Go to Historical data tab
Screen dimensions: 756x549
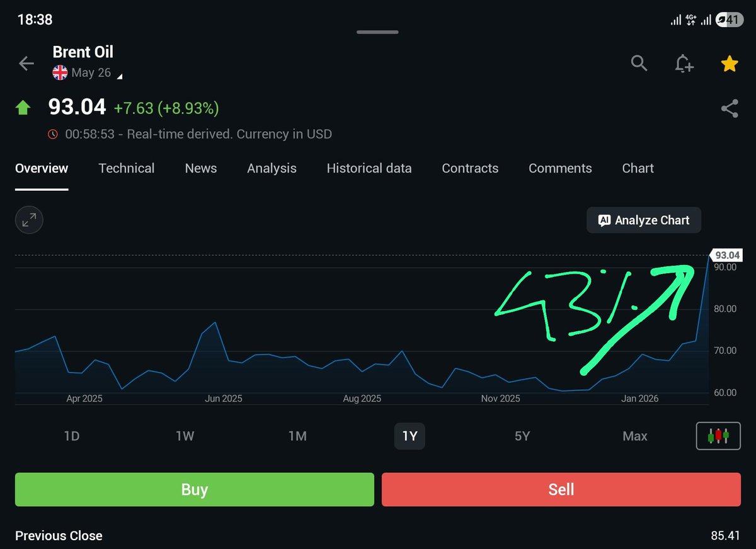click(x=369, y=168)
